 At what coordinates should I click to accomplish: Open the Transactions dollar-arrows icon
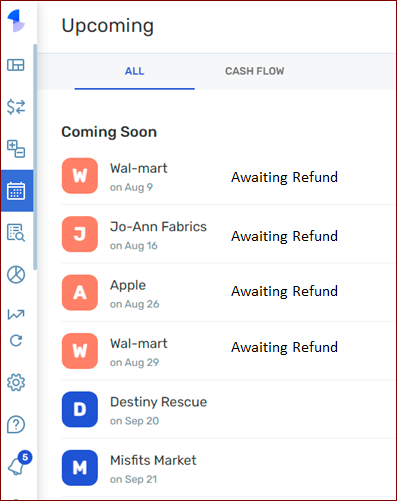[16, 107]
